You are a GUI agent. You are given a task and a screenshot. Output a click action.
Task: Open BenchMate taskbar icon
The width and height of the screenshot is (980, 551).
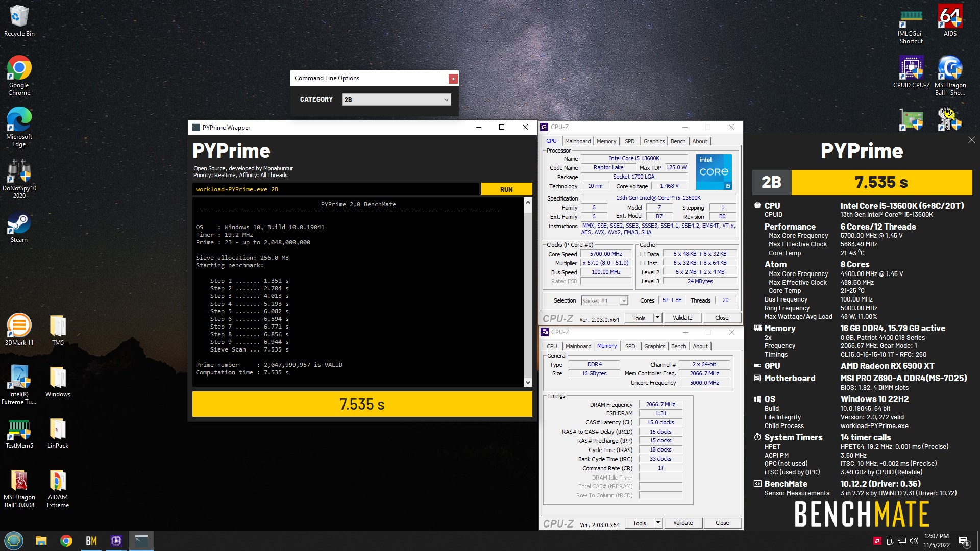(x=91, y=541)
